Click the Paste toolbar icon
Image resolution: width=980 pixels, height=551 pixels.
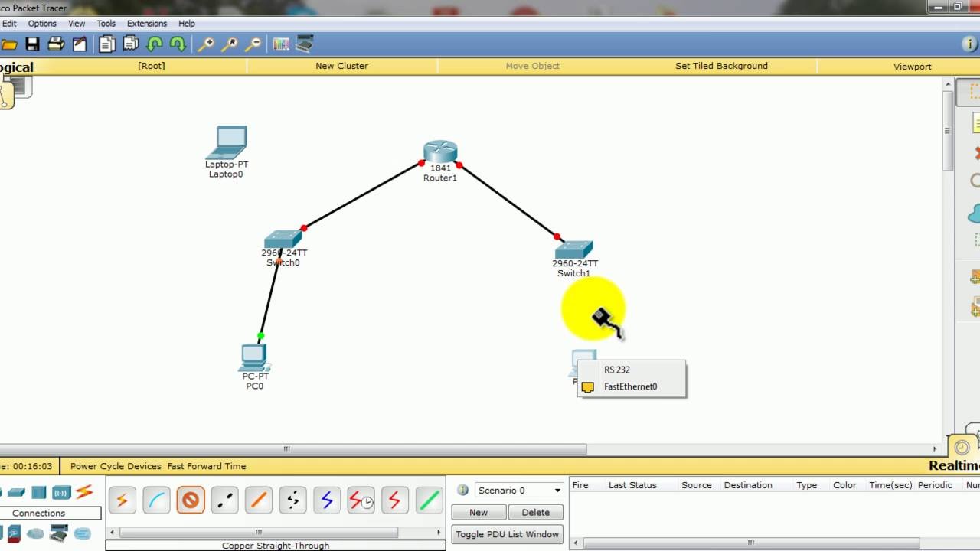[131, 44]
